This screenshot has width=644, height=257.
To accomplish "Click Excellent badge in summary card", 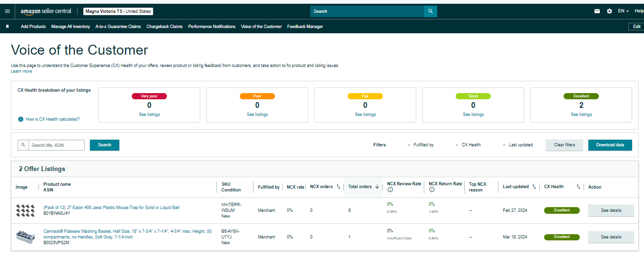I will click(581, 96).
